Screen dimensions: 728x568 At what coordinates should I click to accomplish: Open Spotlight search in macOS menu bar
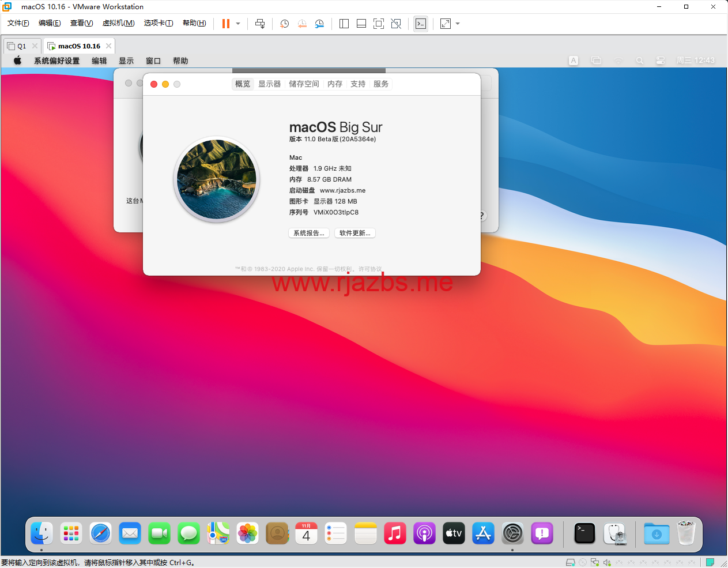640,61
